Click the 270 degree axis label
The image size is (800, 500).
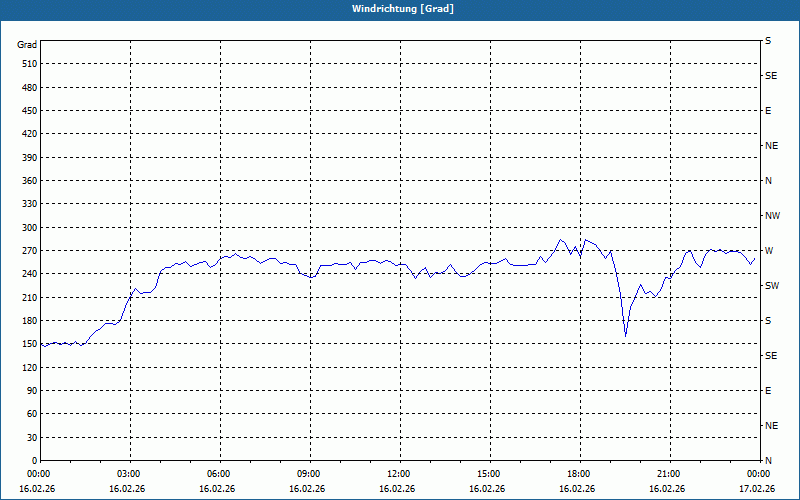tap(29, 251)
